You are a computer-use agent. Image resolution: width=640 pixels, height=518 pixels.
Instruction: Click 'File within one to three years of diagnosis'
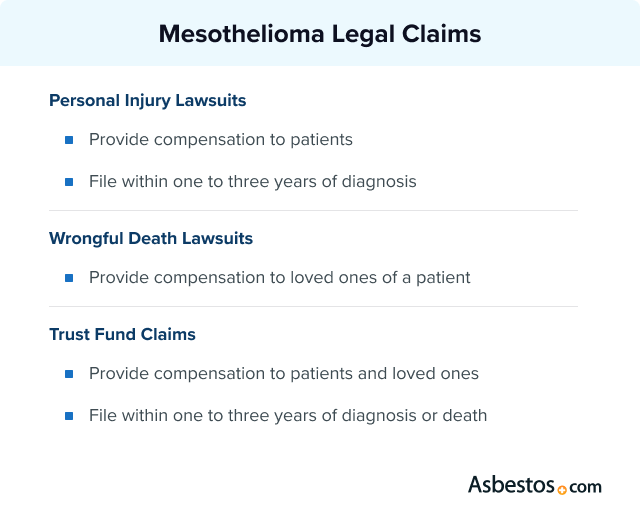(x=252, y=182)
